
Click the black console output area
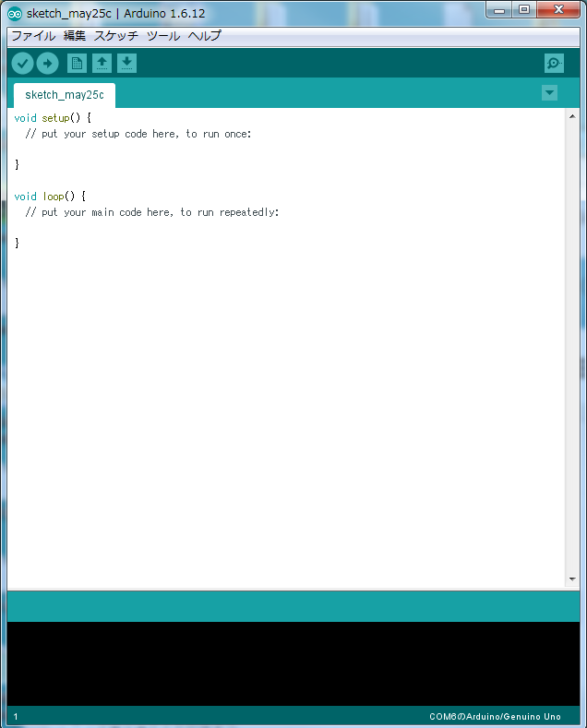click(x=293, y=662)
